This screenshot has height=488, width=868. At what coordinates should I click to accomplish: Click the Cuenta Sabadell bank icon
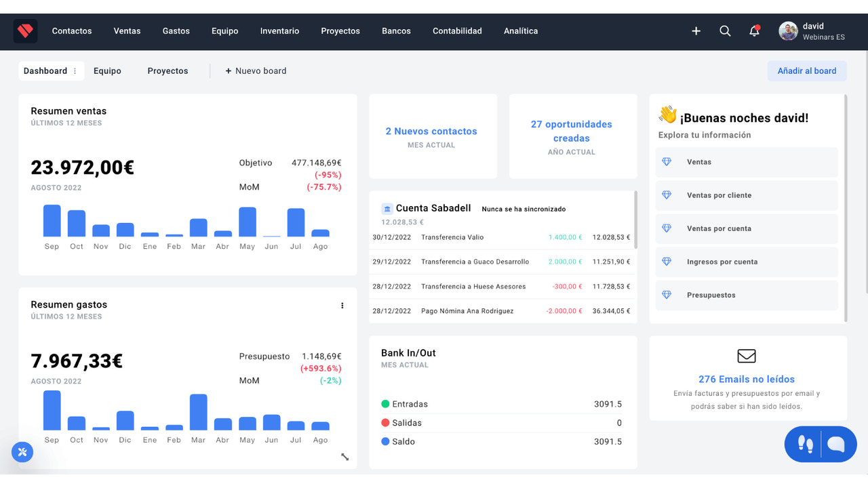387,209
